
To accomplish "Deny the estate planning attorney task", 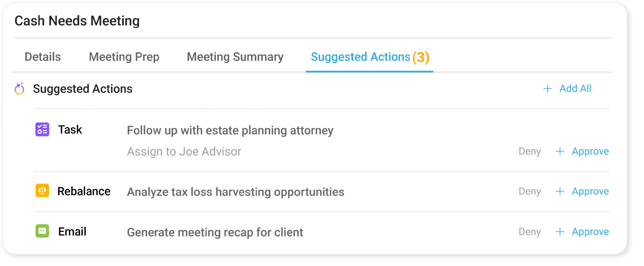I will [x=530, y=151].
